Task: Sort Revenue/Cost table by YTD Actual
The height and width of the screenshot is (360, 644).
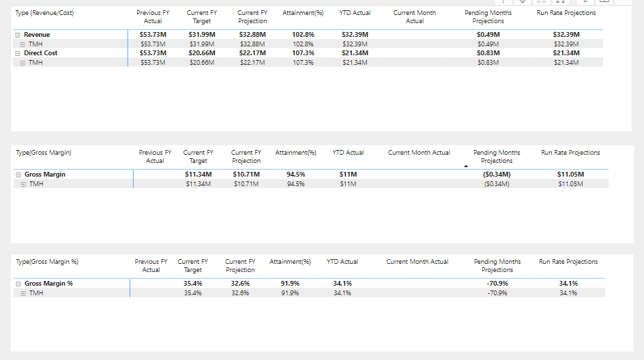Action: (355, 13)
